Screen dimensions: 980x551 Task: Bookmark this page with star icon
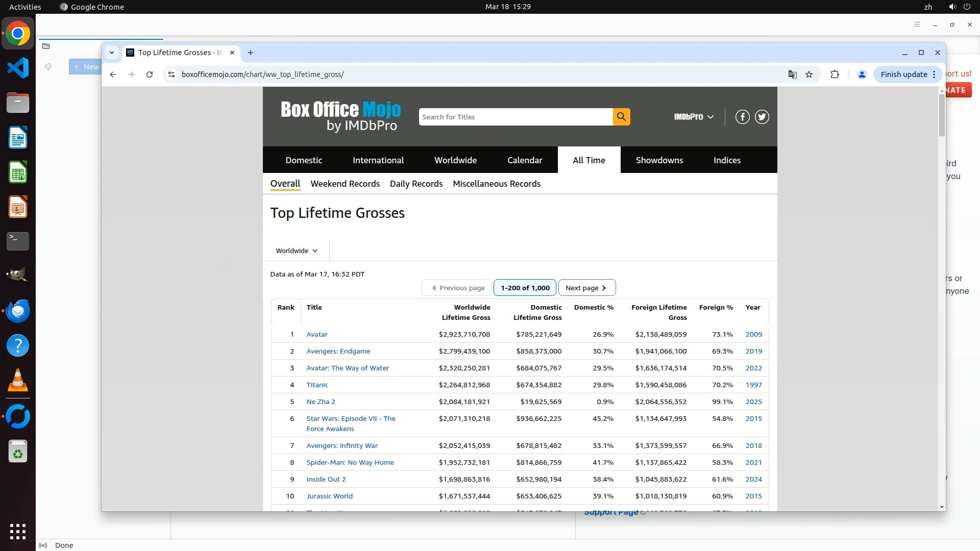pos(809,74)
